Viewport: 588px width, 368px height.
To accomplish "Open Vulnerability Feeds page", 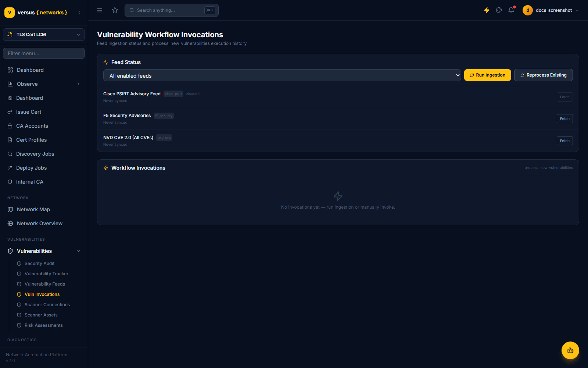I will pyautogui.click(x=44, y=284).
